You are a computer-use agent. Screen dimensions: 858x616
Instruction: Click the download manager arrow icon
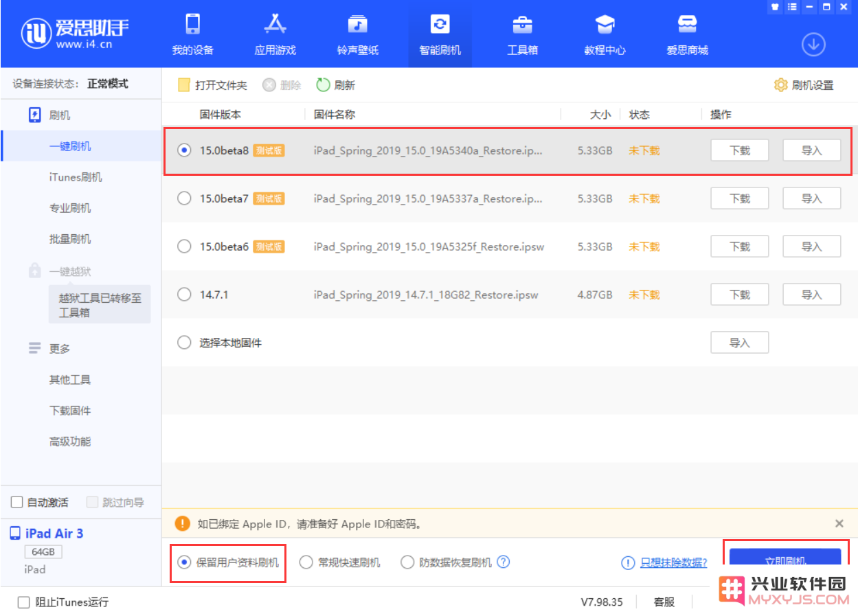click(x=813, y=45)
